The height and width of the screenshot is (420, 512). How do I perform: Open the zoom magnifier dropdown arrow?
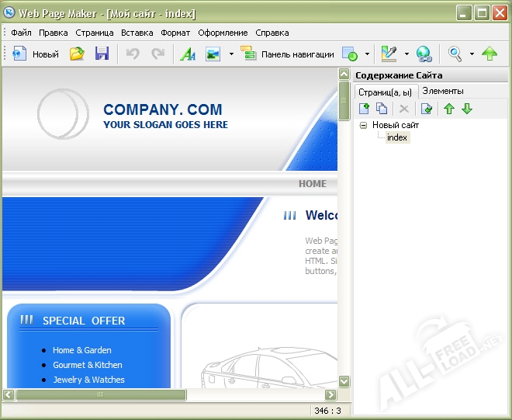[x=472, y=54]
